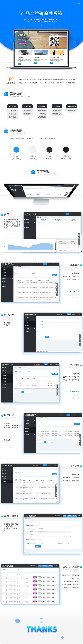Click the large THANKS text at the bottom

[x=42, y=629]
